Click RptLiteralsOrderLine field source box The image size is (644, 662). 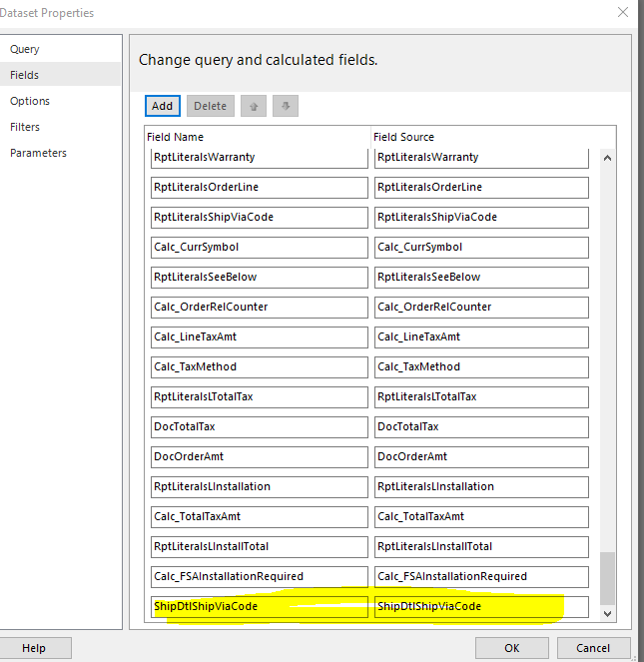click(x=481, y=188)
